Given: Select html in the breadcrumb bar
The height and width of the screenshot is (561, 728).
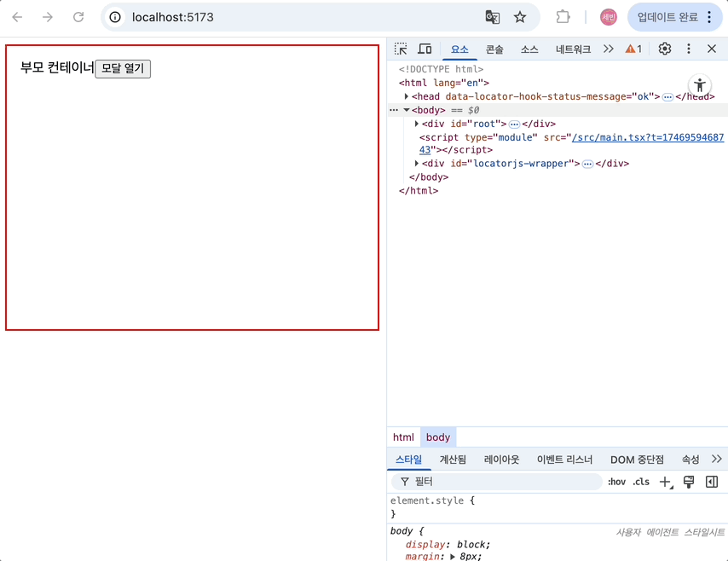Looking at the screenshot, I should click(403, 437).
